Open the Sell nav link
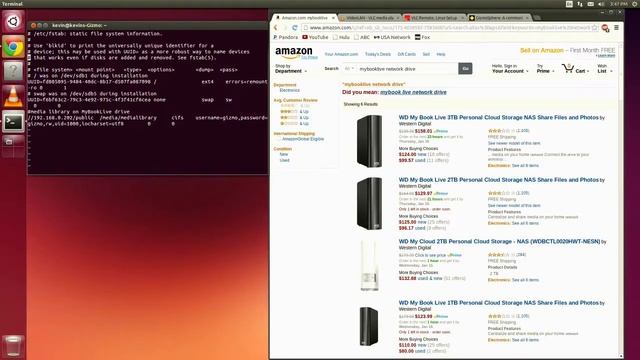This screenshot has height=360, width=640. [x=426, y=54]
